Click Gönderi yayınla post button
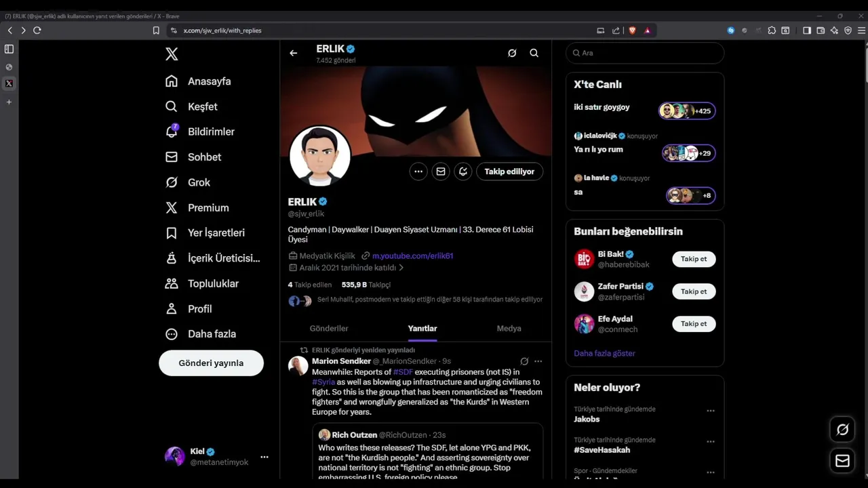Image resolution: width=868 pixels, height=488 pixels. point(211,363)
